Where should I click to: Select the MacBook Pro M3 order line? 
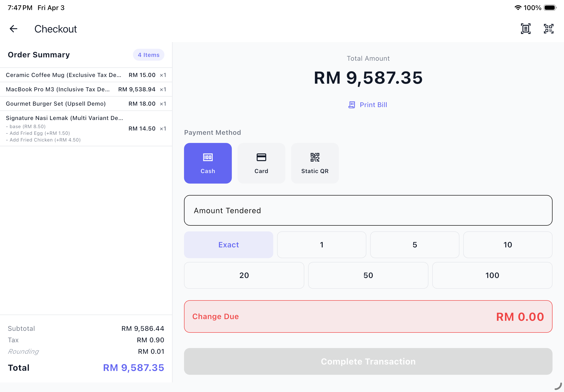(86, 89)
